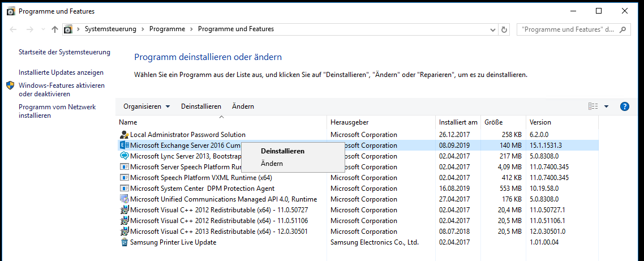Expand the chevron after Programme breadcrumb

tap(192, 29)
